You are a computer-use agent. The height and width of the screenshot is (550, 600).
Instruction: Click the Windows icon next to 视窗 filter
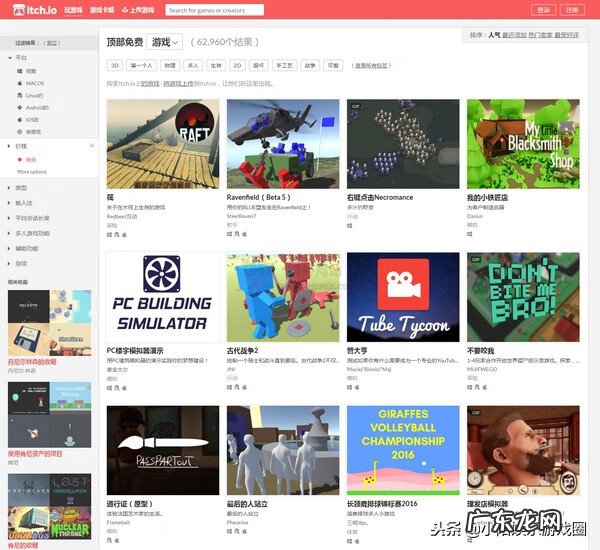tap(20, 71)
